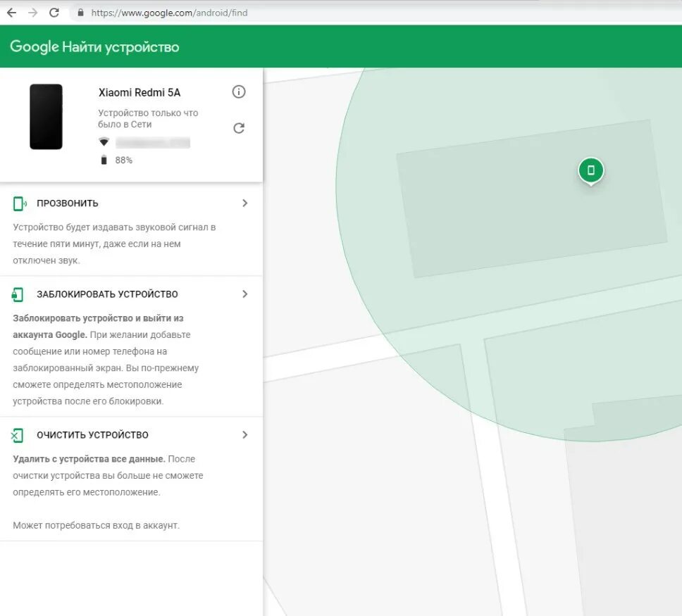Image resolution: width=682 pixels, height=616 pixels.
Task: Open device info via the circled i icon
Action: (239, 92)
